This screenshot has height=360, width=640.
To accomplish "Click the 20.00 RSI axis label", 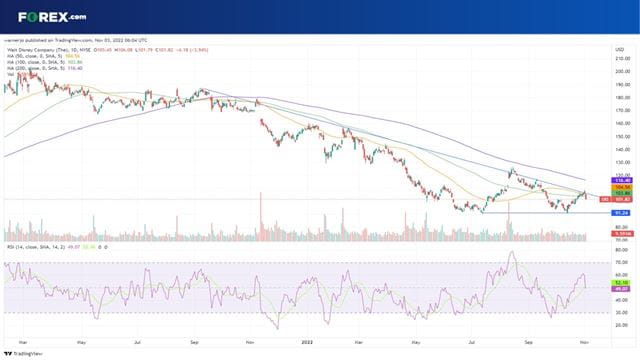I will 622,325.
